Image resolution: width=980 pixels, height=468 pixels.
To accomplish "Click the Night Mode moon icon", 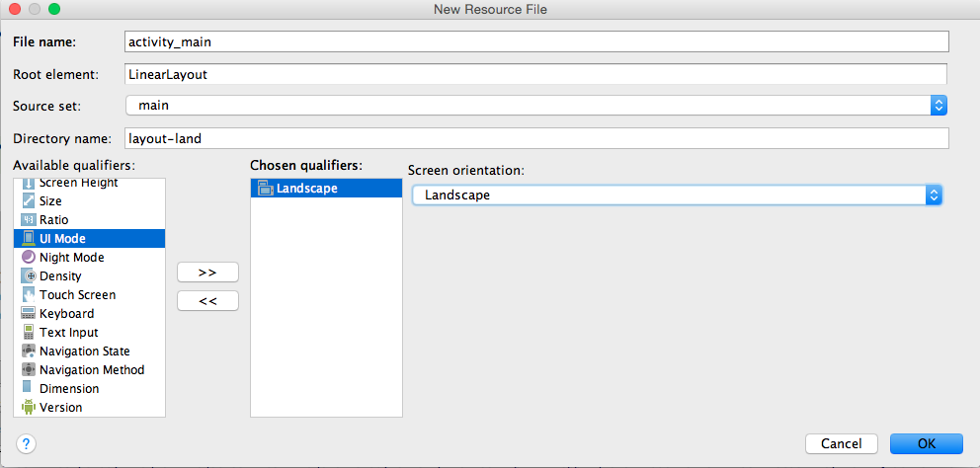I will [28, 258].
